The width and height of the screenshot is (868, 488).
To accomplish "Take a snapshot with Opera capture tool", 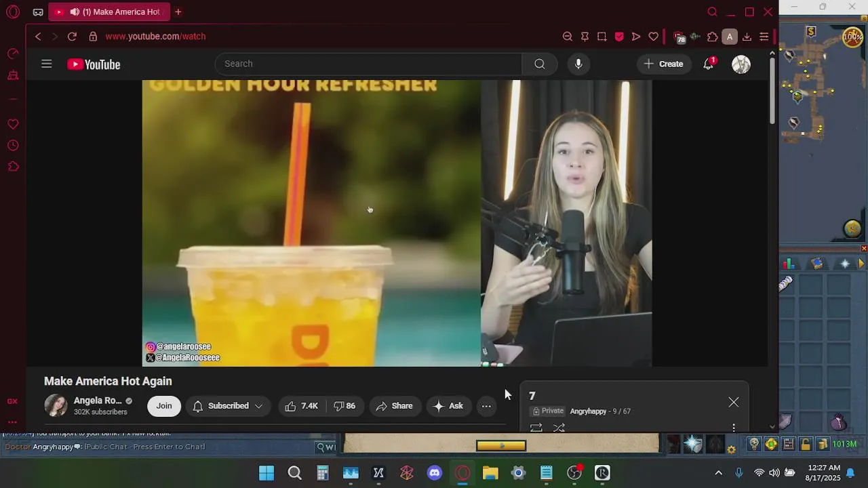I will [601, 37].
